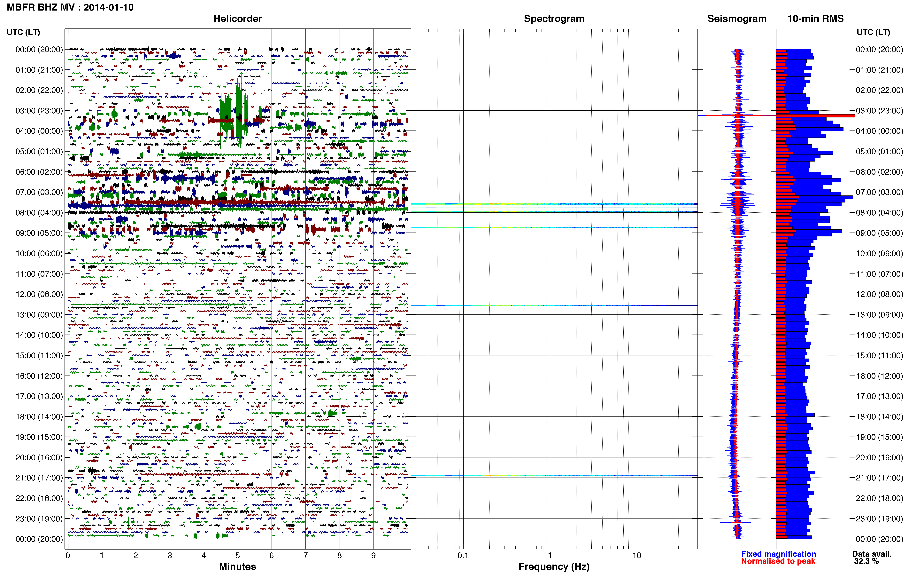Viewport: 924px width, 578px height.
Task: Click the right '21:00 (17:00)' time label
Action: tap(879, 478)
